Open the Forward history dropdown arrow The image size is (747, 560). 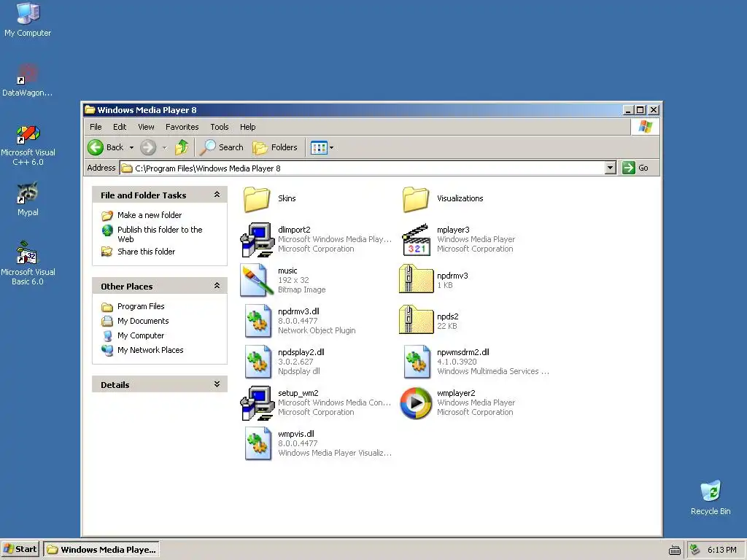pos(164,147)
